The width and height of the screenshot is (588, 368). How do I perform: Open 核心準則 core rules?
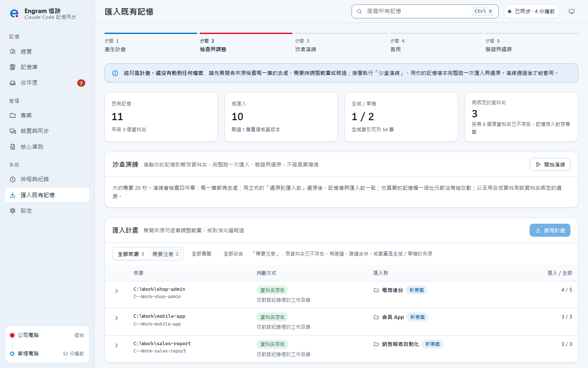[47, 147]
